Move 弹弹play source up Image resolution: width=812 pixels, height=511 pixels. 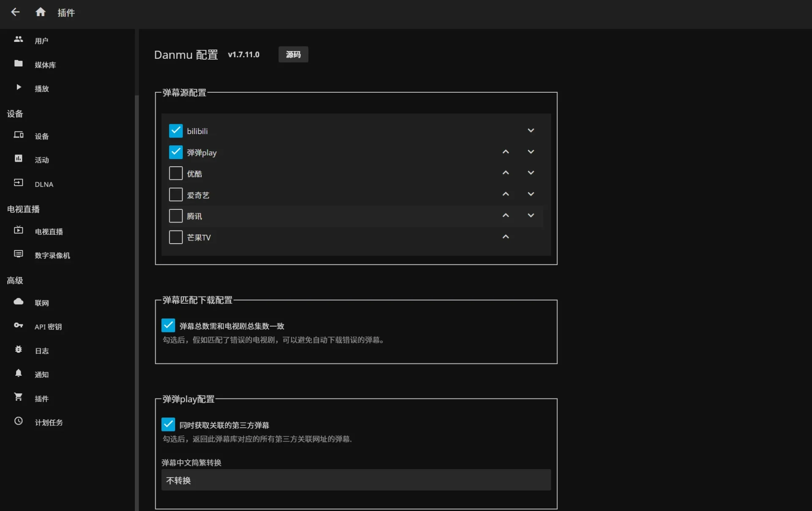point(505,152)
